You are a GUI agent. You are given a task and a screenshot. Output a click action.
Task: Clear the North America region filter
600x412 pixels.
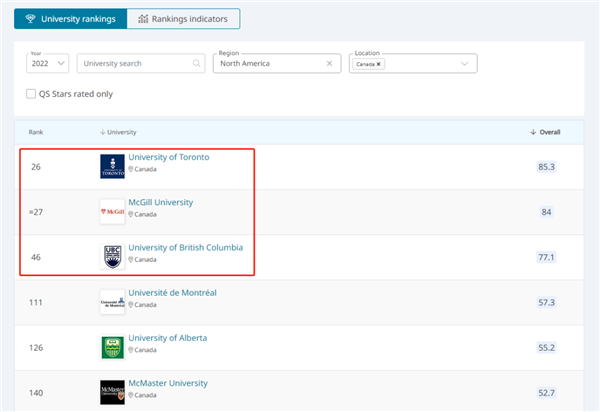[x=329, y=64]
